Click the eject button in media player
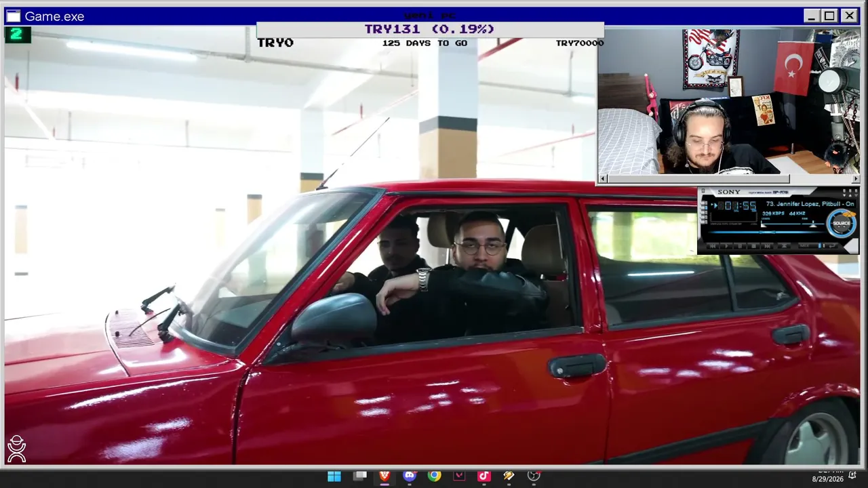 tap(785, 246)
